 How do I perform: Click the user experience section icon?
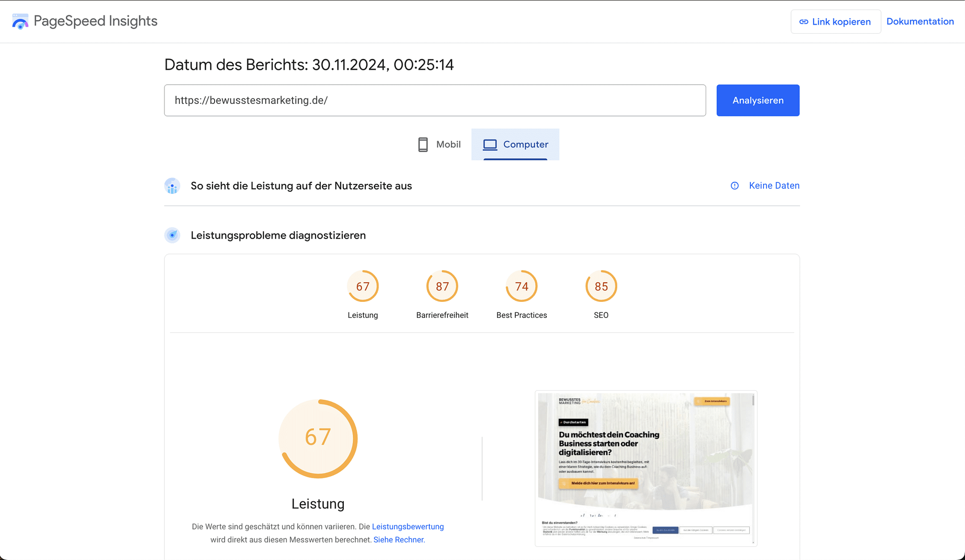click(x=172, y=186)
